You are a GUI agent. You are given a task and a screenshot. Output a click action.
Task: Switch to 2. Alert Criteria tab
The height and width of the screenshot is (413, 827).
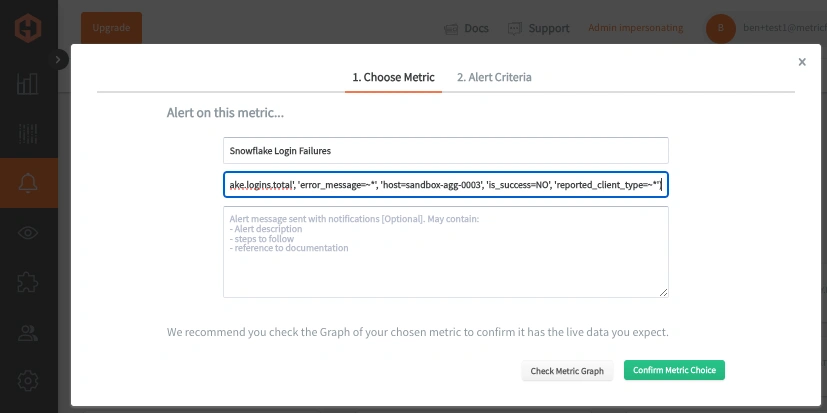(x=494, y=78)
